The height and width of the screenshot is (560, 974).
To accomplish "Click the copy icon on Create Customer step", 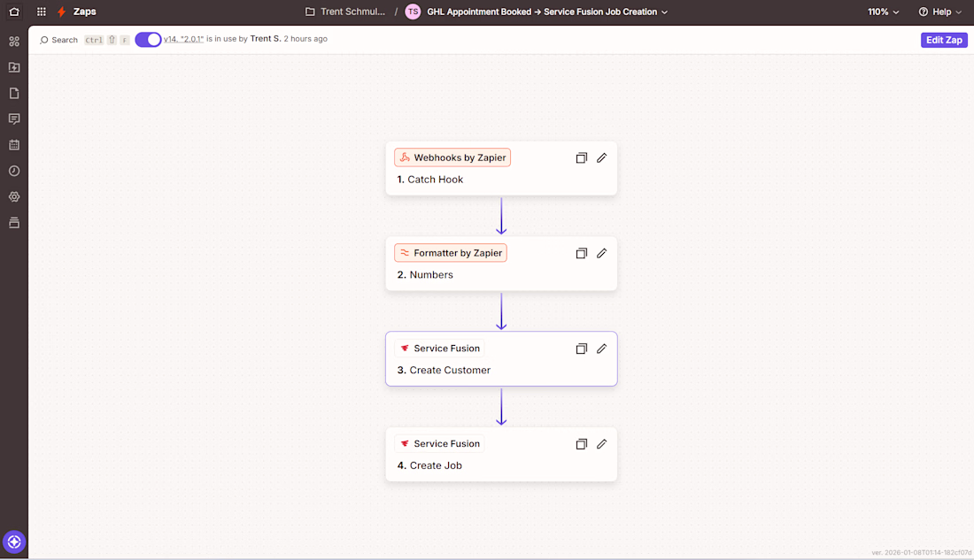I will (582, 349).
